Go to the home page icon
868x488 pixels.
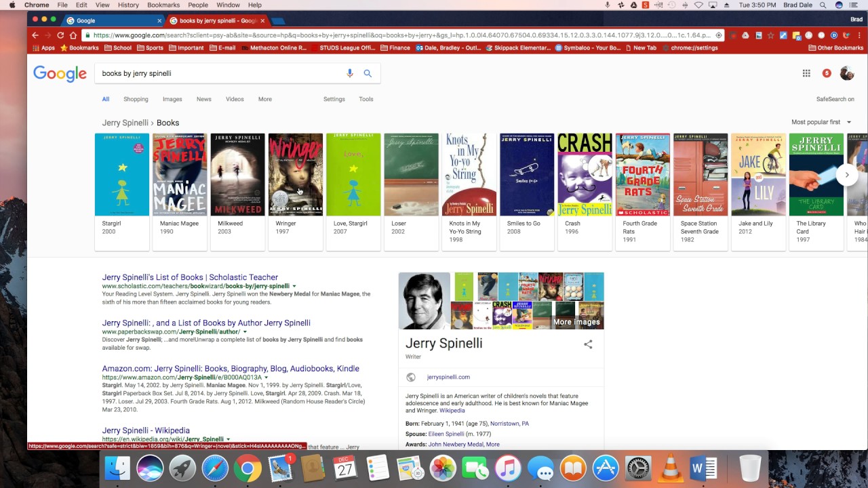(73, 35)
